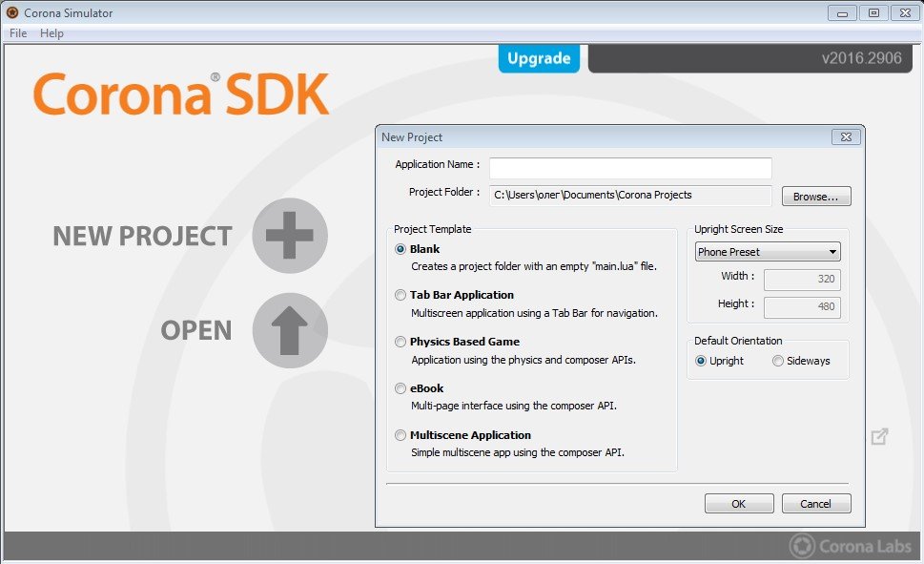Viewport: 924px width, 564px height.
Task: Click the Project Folder path field
Action: click(630, 196)
